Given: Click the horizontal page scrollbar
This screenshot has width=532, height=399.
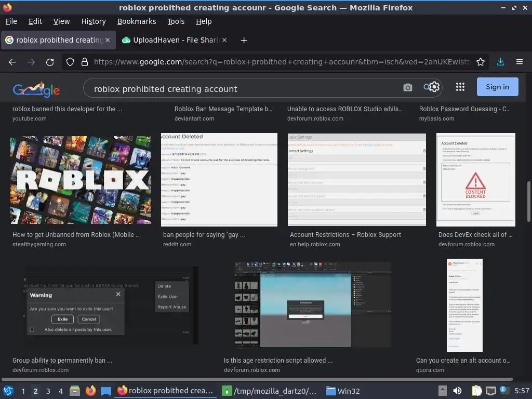Looking at the screenshot, I should tap(257, 379).
